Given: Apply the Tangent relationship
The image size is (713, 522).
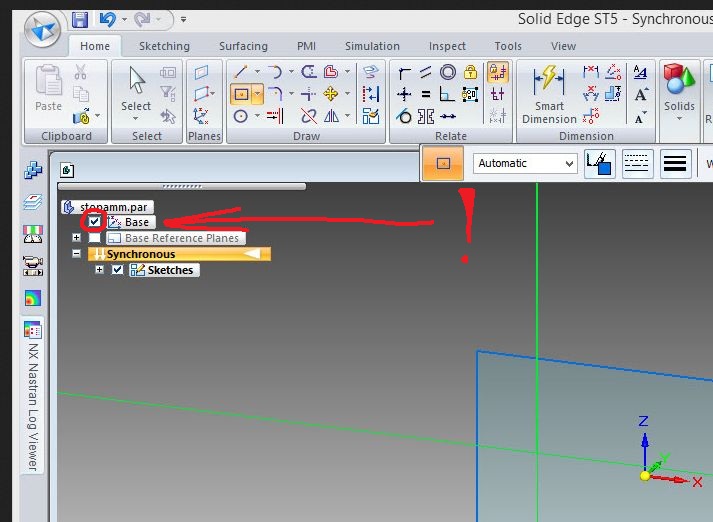Looking at the screenshot, I should tap(404, 116).
